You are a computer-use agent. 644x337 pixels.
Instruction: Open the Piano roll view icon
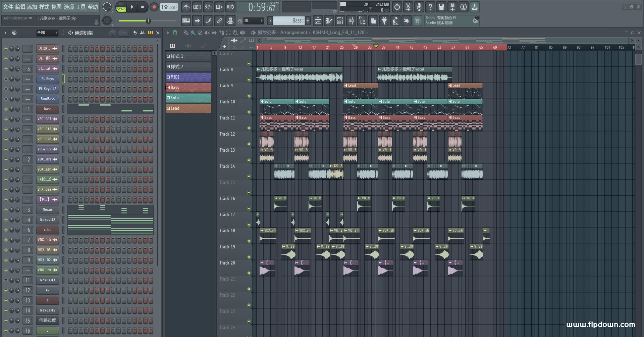pyautogui.click(x=329, y=21)
